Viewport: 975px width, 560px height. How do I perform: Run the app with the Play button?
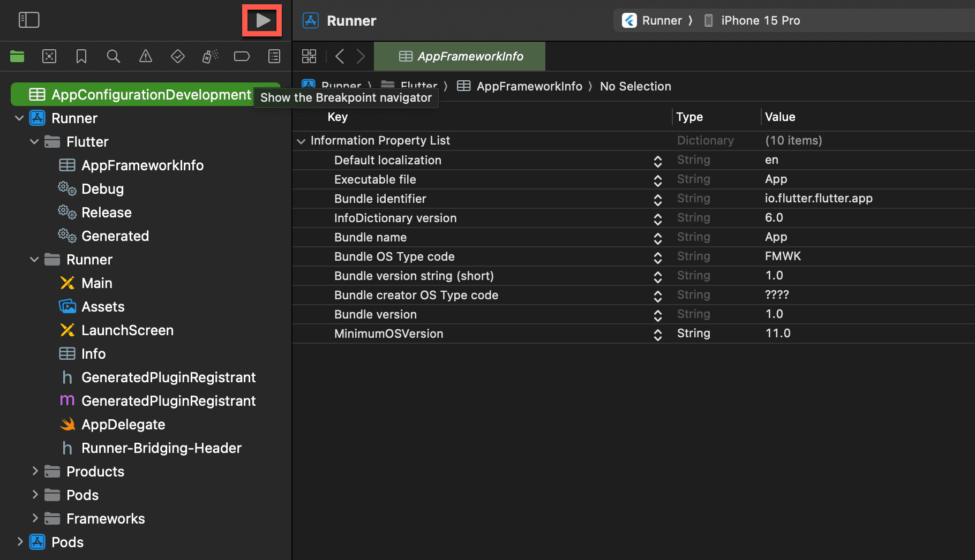click(x=262, y=20)
